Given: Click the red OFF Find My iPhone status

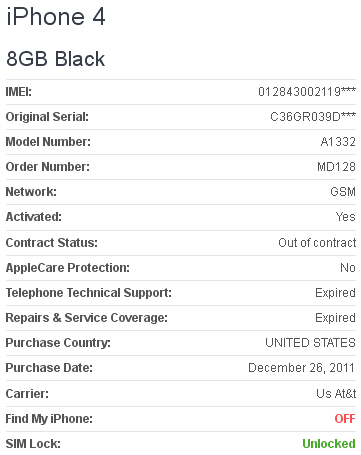Looking at the screenshot, I should click(x=345, y=419).
